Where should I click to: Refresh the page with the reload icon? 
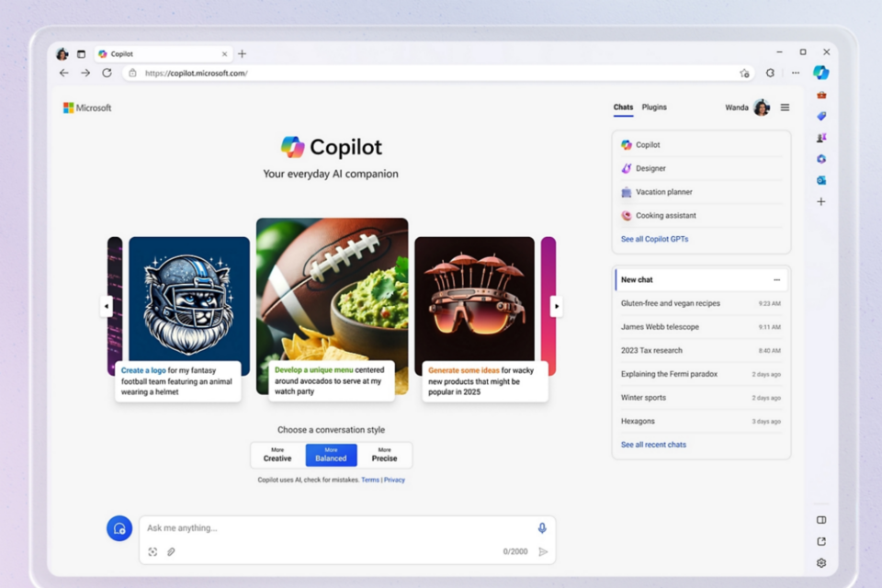tap(107, 73)
